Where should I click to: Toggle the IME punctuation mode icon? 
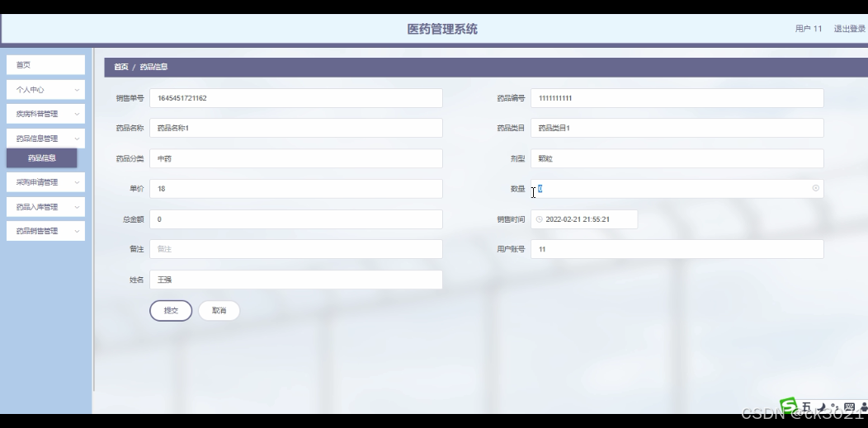(x=836, y=408)
